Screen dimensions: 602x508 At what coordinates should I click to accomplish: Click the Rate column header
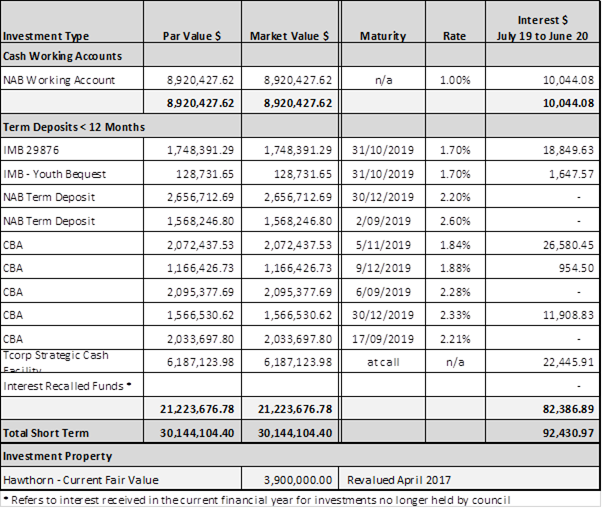point(454,36)
